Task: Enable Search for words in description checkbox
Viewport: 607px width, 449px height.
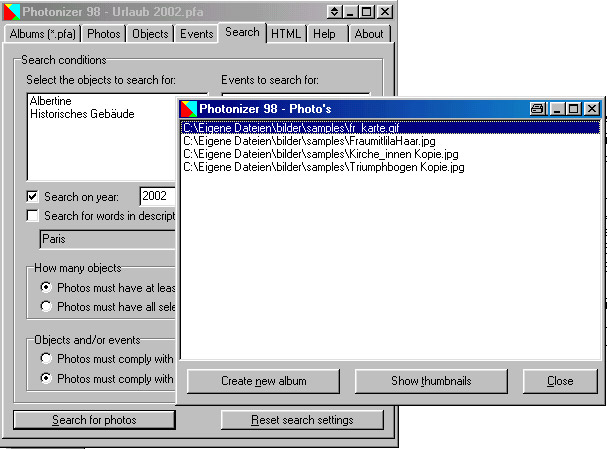Action: (x=33, y=216)
